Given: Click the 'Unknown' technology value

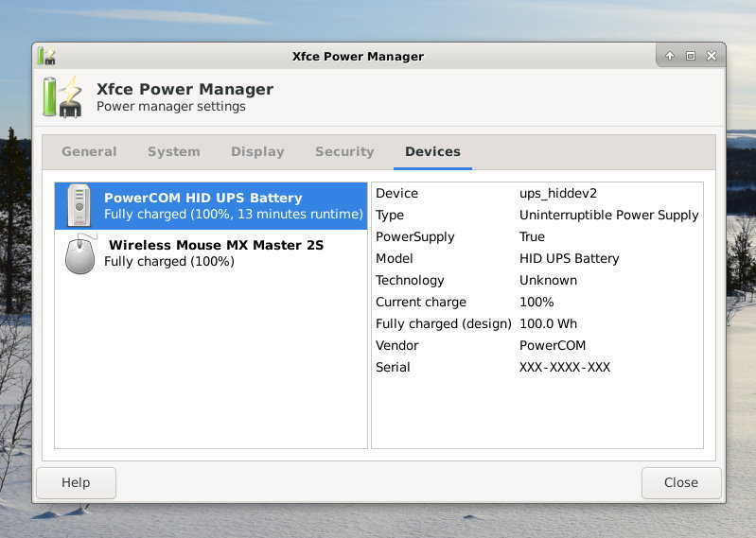Looking at the screenshot, I should coord(548,280).
